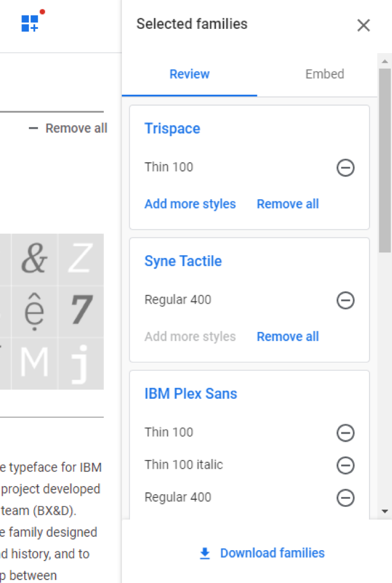392x583 pixels.
Task: Select the accented e glyph tile
Action: click(x=34, y=311)
